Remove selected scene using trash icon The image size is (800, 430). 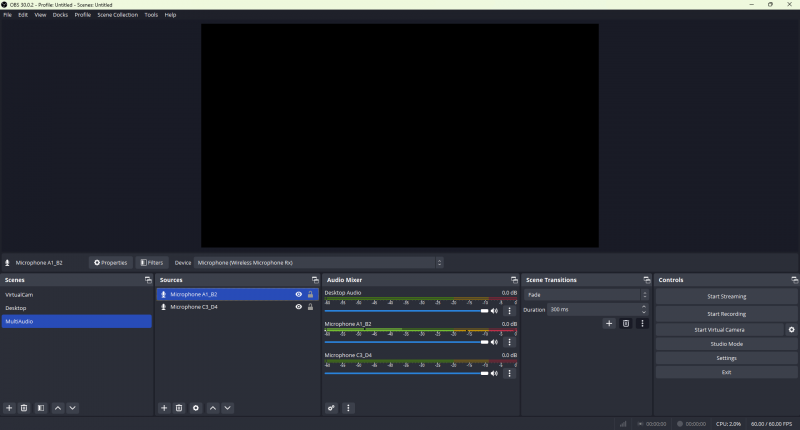24,408
